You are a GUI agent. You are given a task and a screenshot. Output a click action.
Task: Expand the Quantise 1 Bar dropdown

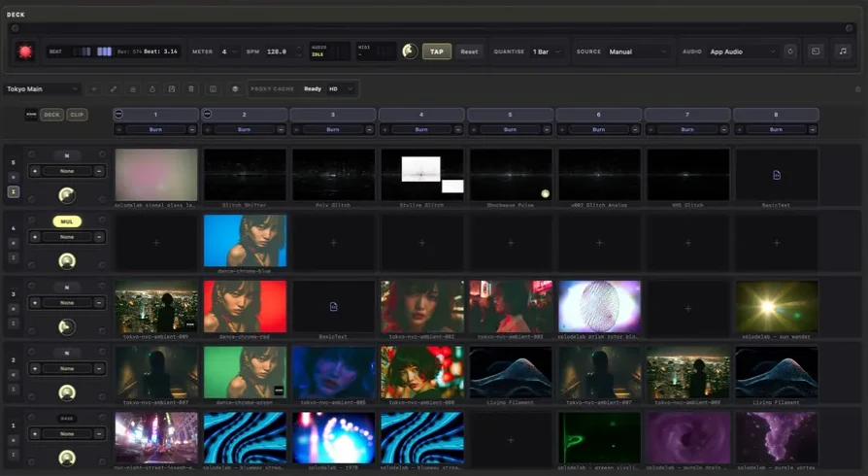pyautogui.click(x=547, y=51)
